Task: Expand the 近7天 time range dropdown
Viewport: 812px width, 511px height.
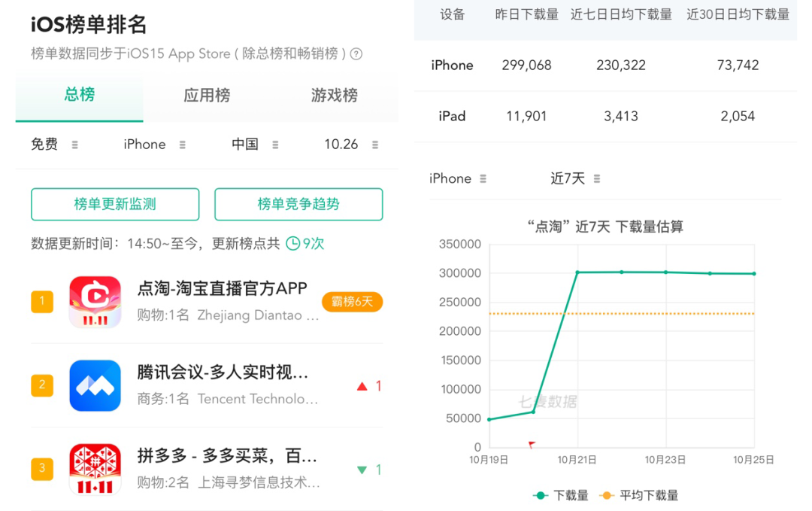Action: [575, 178]
